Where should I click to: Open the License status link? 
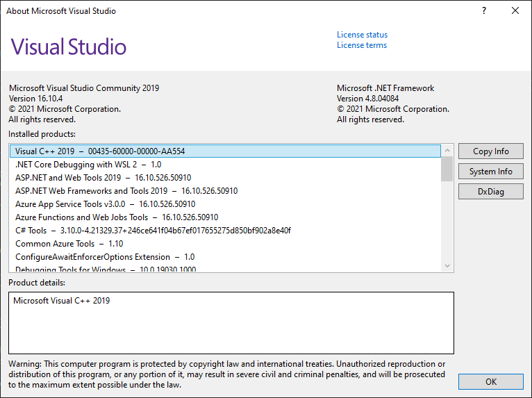pyautogui.click(x=362, y=35)
